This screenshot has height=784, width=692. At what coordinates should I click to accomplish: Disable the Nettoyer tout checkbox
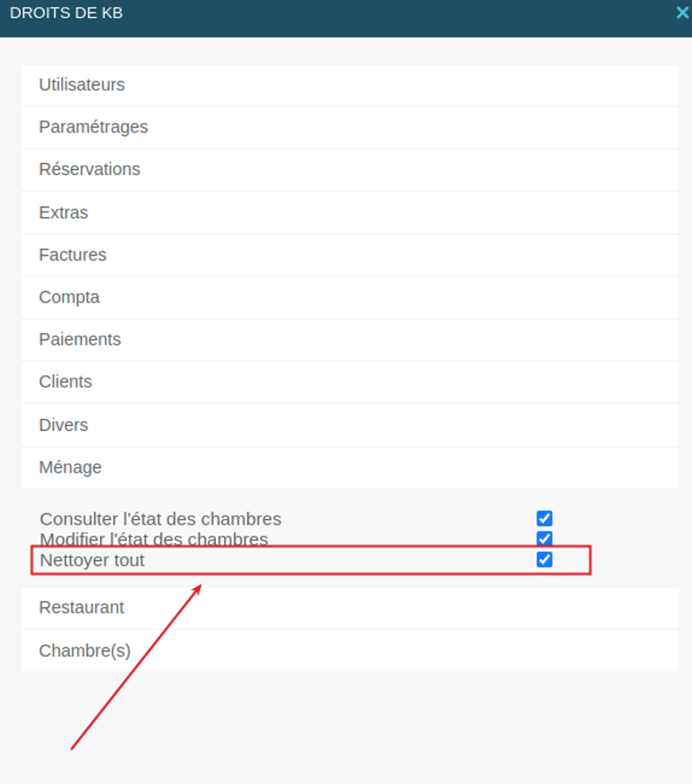pyautogui.click(x=545, y=560)
